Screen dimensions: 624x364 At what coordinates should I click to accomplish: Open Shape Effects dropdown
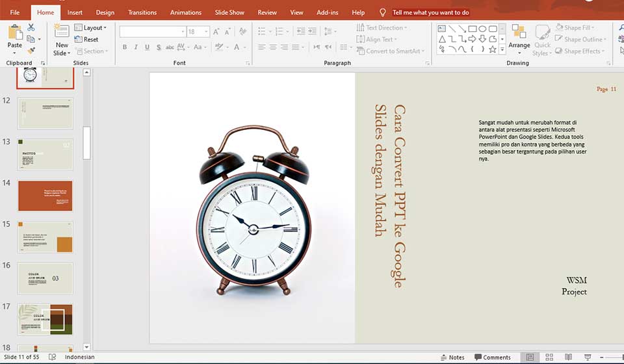click(579, 51)
